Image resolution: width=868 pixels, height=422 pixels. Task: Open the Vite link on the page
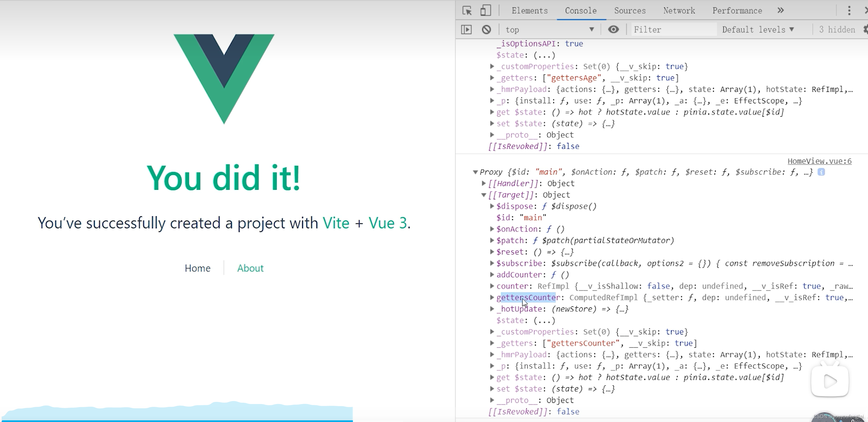(x=336, y=223)
